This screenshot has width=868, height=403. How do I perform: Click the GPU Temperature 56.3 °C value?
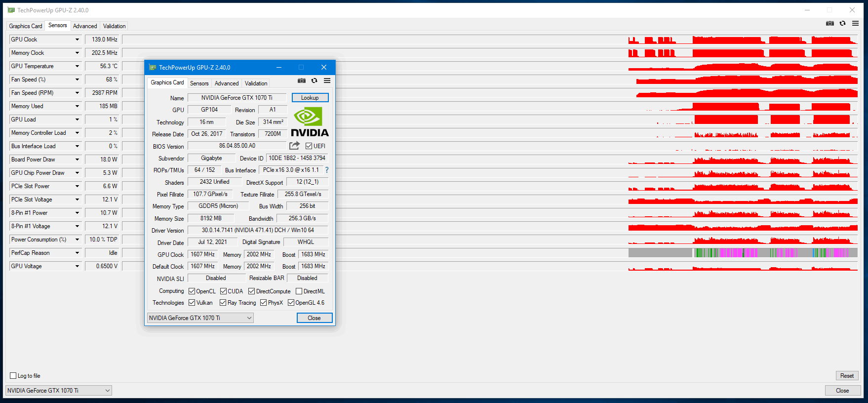[x=102, y=66]
